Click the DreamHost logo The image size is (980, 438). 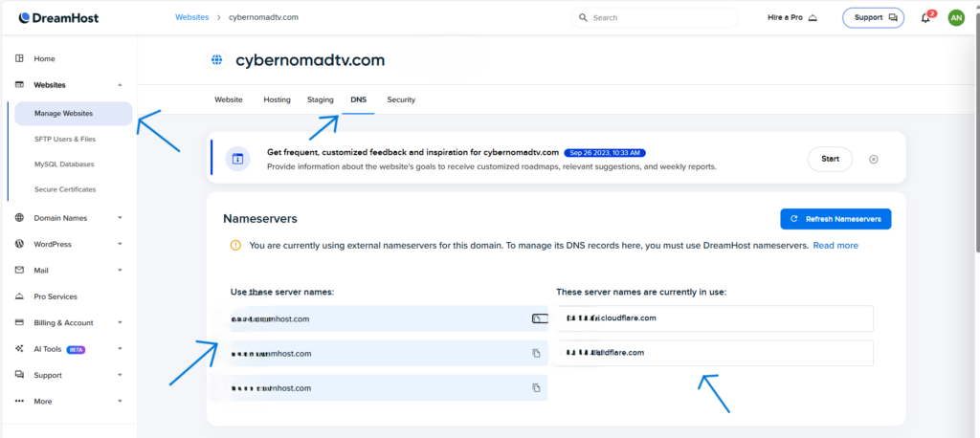point(58,17)
